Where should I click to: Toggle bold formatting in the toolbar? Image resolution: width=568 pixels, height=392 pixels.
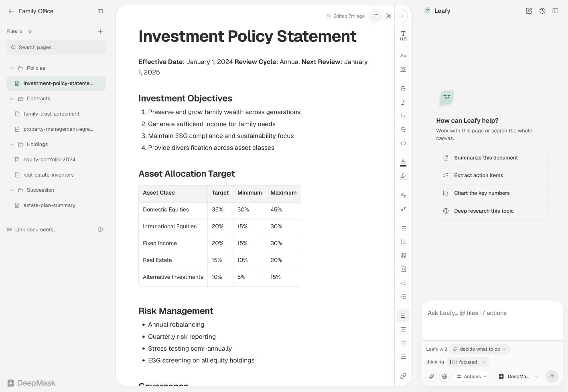(x=403, y=89)
